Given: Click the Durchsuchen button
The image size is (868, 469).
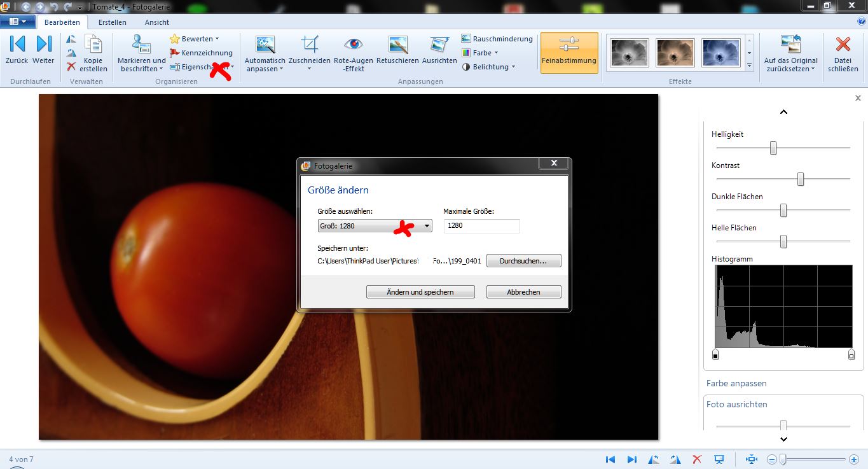Looking at the screenshot, I should [523, 261].
